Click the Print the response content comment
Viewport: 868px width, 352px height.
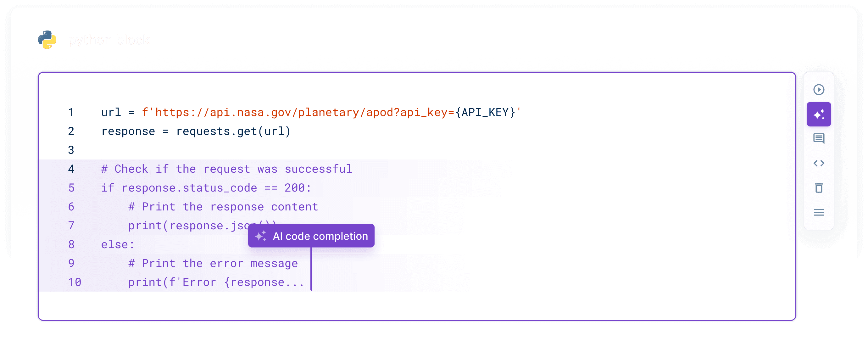[x=223, y=207]
